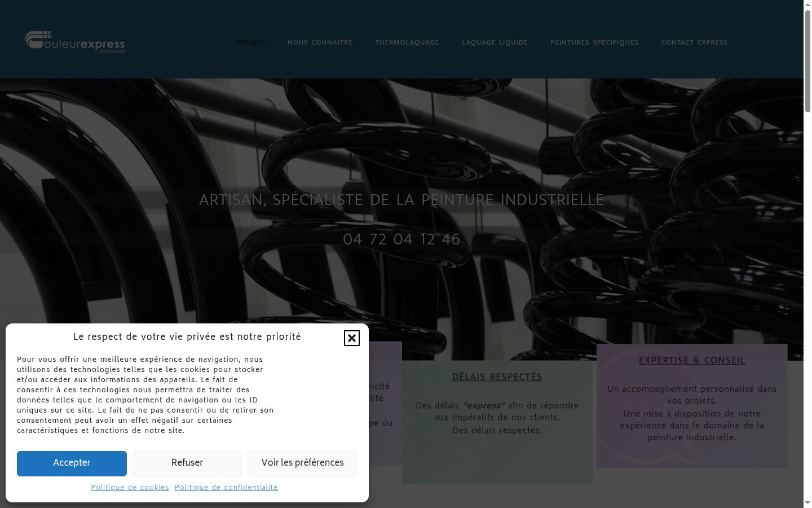Viewport: 812px width, 508px height.
Task: Click the Artisan, spécialiste de la peinture industrielle headline
Action: tap(401, 200)
